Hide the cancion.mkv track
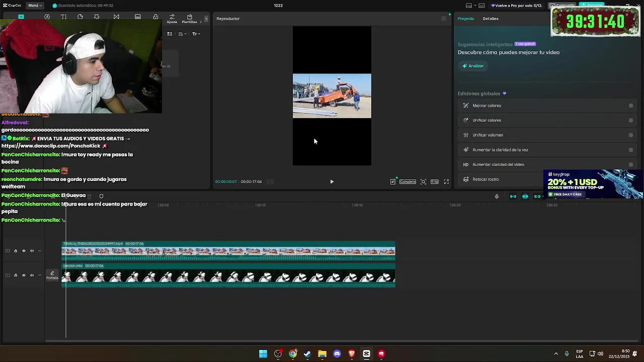The image size is (644, 362). [x=24, y=275]
